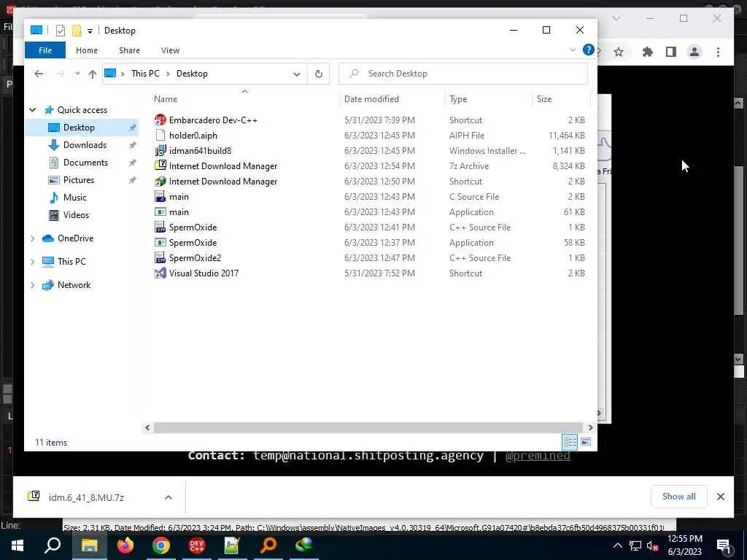Click the Search Desktop field
The image size is (747, 560).
click(x=463, y=74)
